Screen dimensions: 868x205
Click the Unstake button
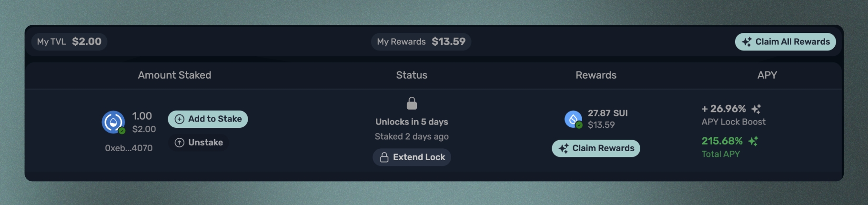click(x=199, y=143)
